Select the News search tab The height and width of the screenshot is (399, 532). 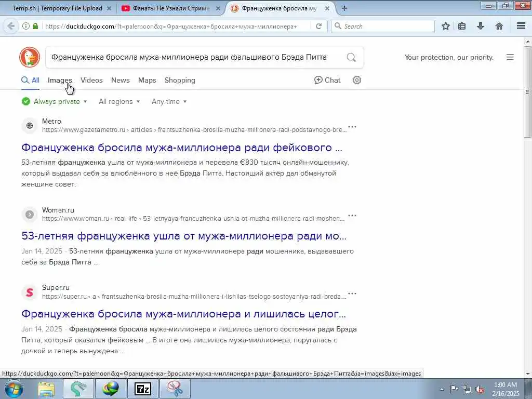(x=121, y=80)
